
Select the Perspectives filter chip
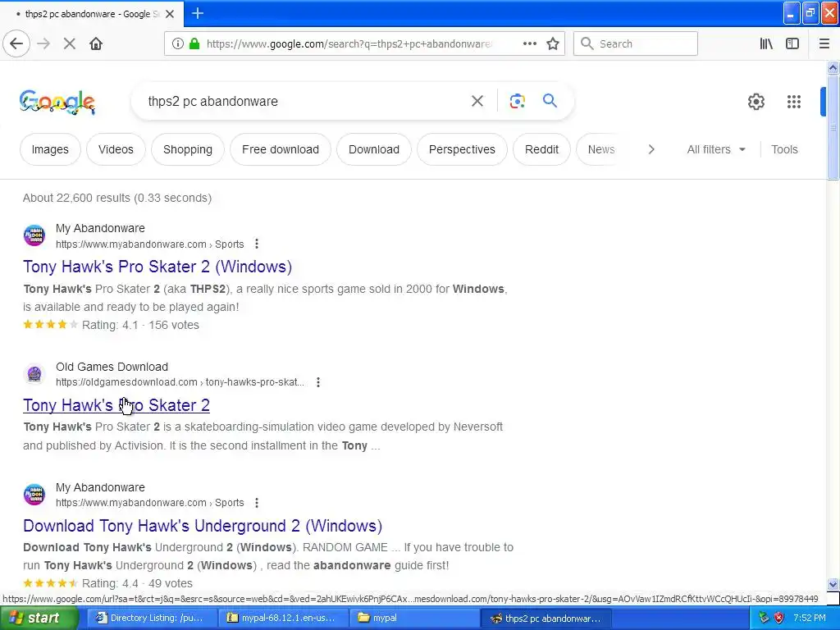click(x=462, y=149)
